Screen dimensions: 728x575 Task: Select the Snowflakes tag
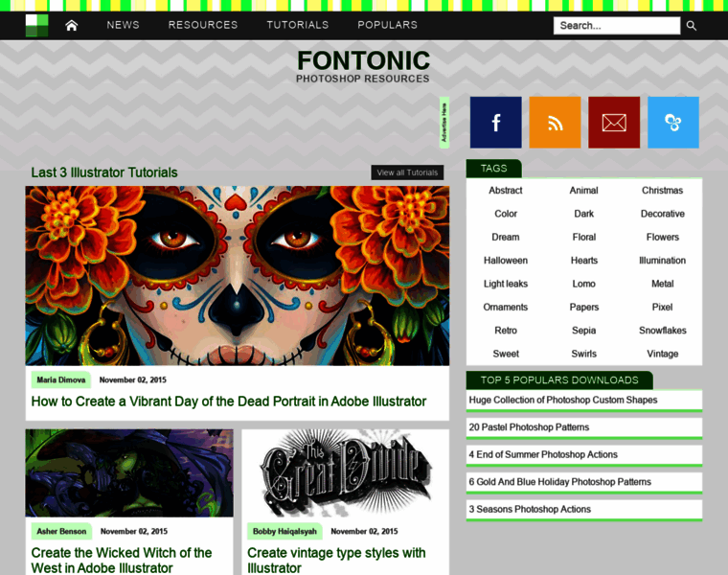[x=662, y=331]
